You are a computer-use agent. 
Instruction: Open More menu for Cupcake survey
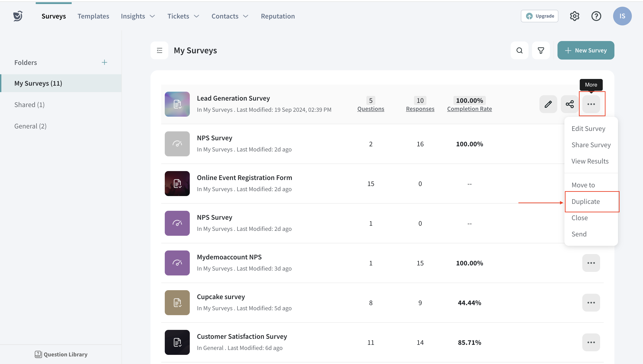click(591, 303)
